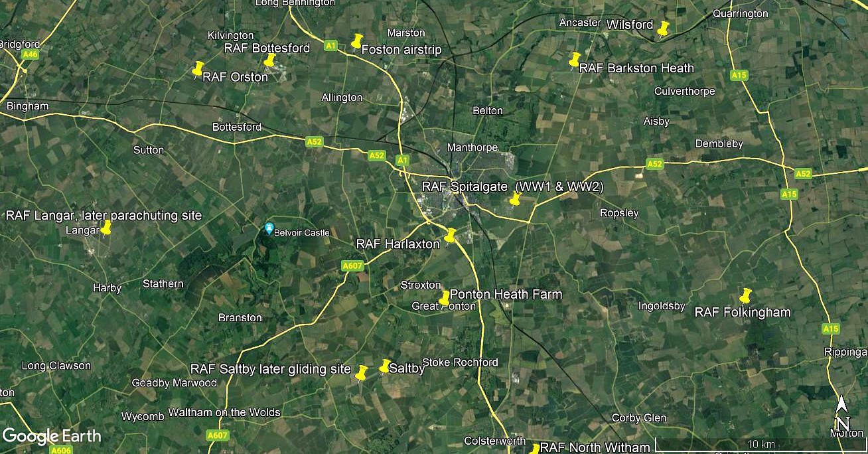Select the Ponton Heath Farm pushpin

click(445, 299)
